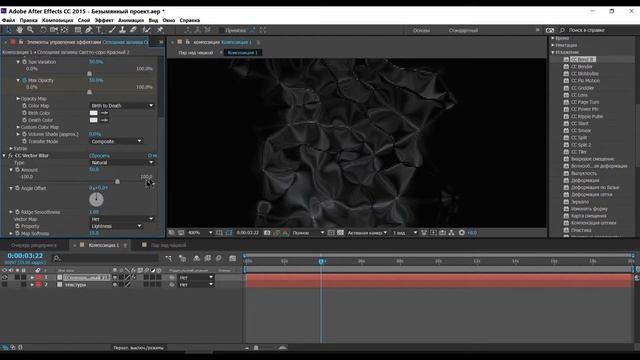Open the Composition Mini-Flowchart in timeline

tap(169, 258)
